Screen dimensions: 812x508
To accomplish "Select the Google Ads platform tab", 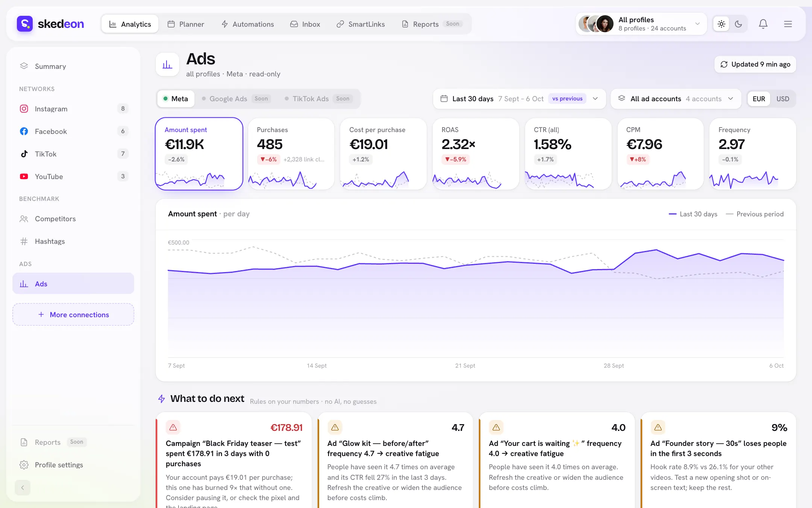I will coord(236,99).
